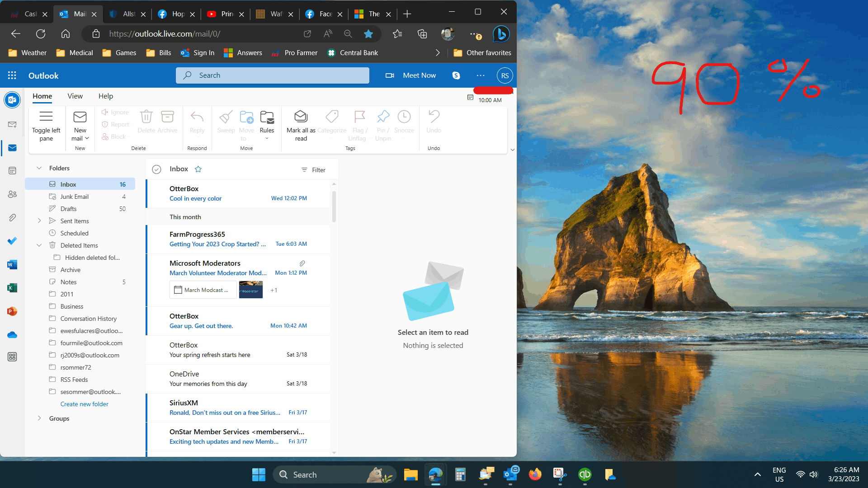
Task: Open Firefox from the taskbar
Action: 535,475
